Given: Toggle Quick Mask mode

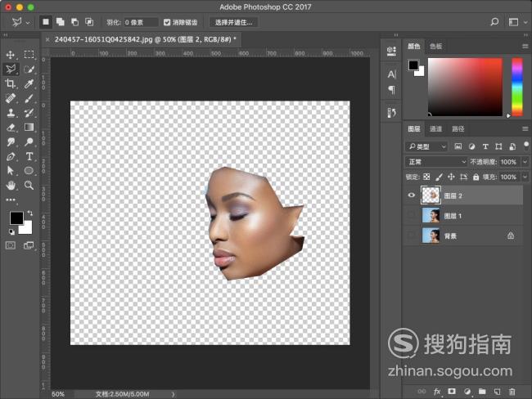Looking at the screenshot, I should tap(11, 245).
